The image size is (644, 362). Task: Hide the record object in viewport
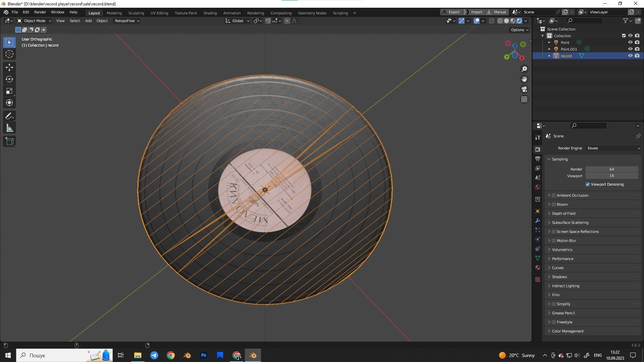point(630,56)
